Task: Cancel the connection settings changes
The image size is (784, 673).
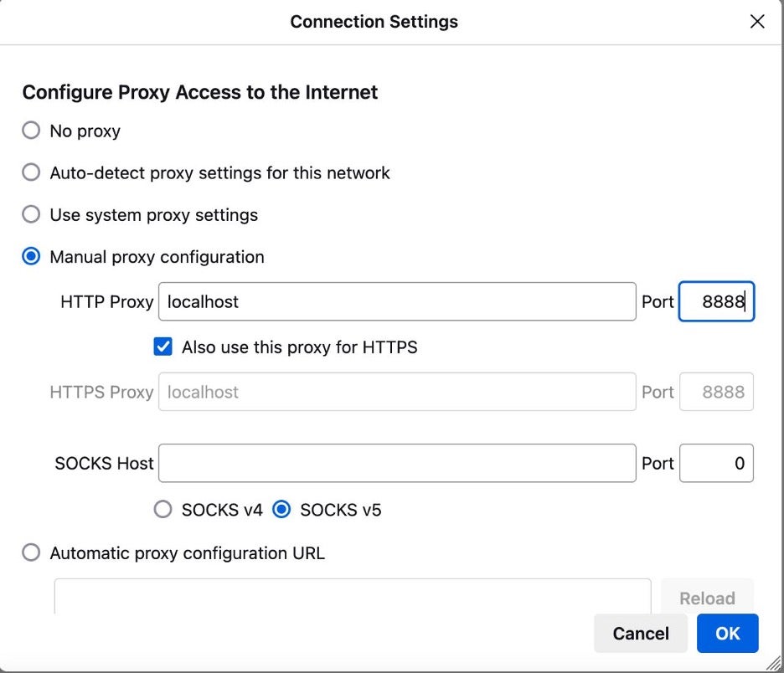Action: 641,634
